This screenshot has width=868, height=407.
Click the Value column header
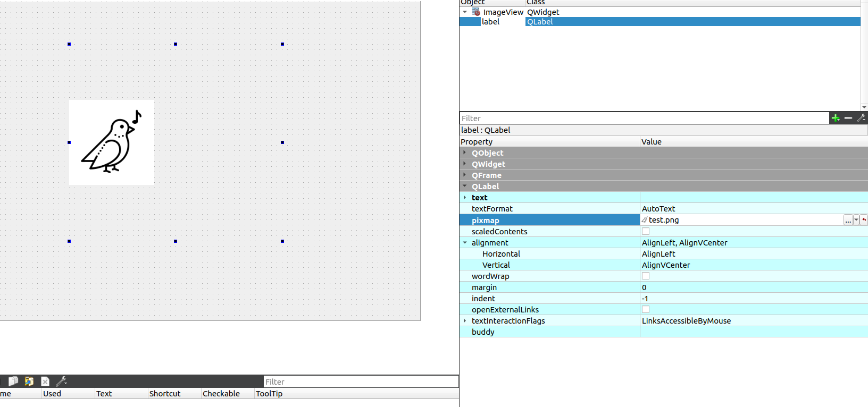[754, 141]
